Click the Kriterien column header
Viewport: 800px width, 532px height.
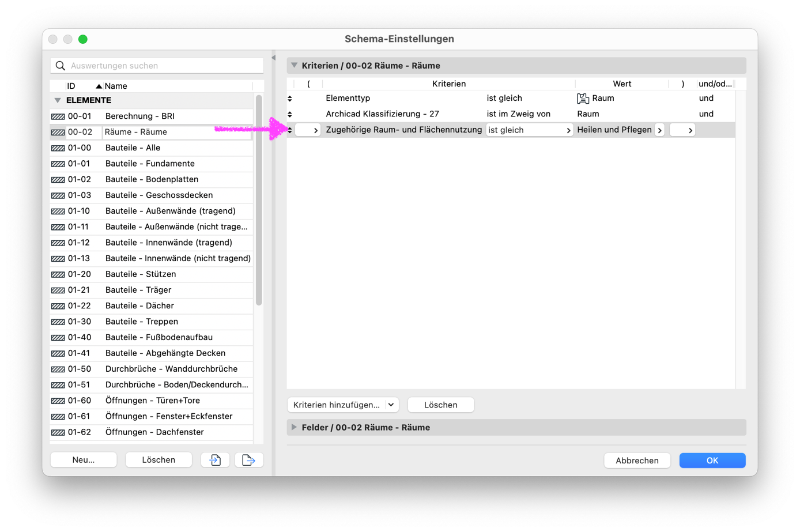(x=449, y=84)
